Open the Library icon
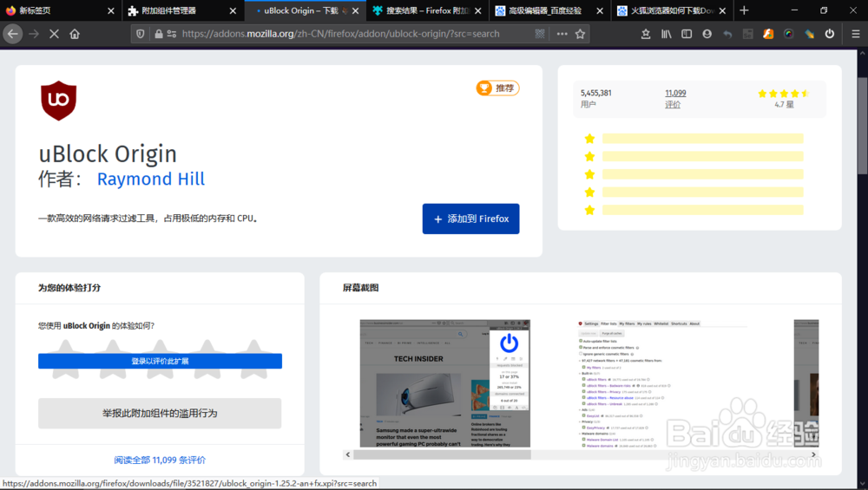 tap(666, 34)
